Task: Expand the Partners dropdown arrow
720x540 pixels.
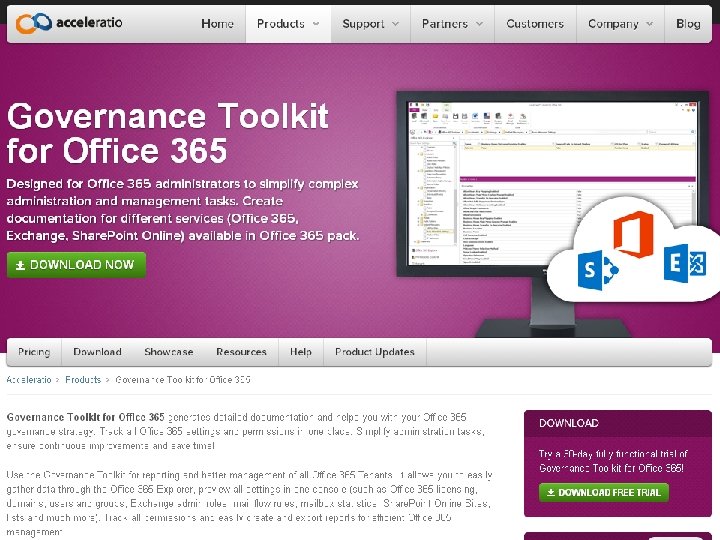Action: tap(479, 24)
